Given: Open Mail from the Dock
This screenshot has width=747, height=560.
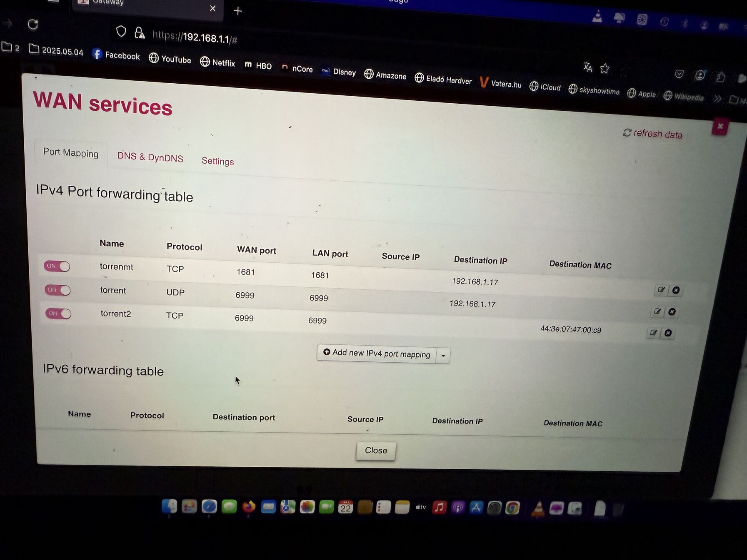Looking at the screenshot, I should (x=268, y=507).
